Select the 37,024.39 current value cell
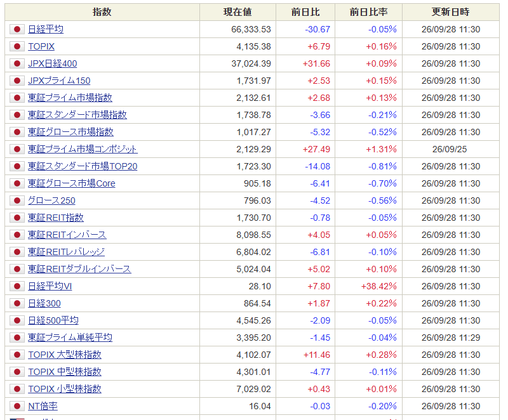 click(x=237, y=63)
